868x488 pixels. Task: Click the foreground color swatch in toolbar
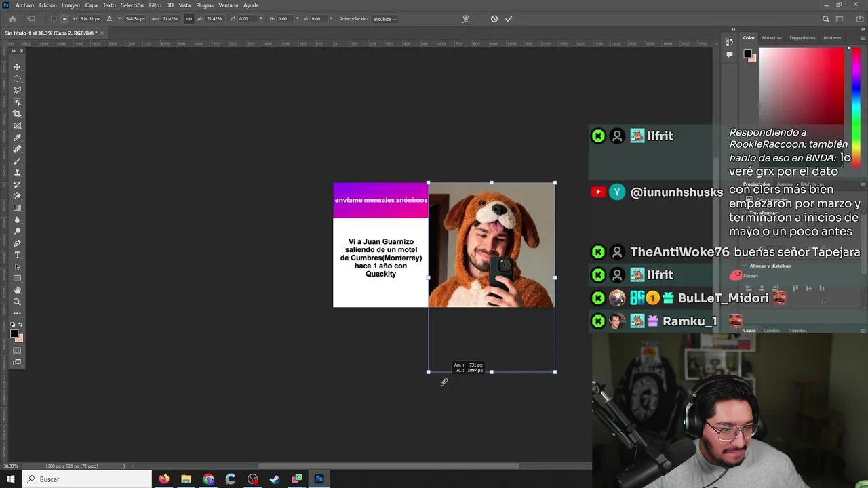(14, 333)
